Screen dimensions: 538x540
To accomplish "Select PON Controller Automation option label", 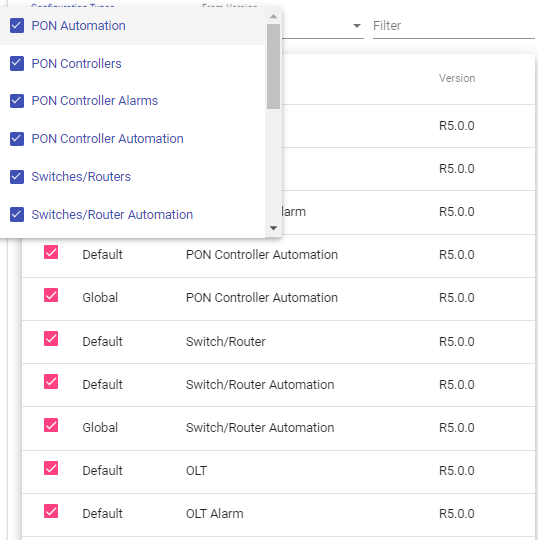I will (107, 139).
